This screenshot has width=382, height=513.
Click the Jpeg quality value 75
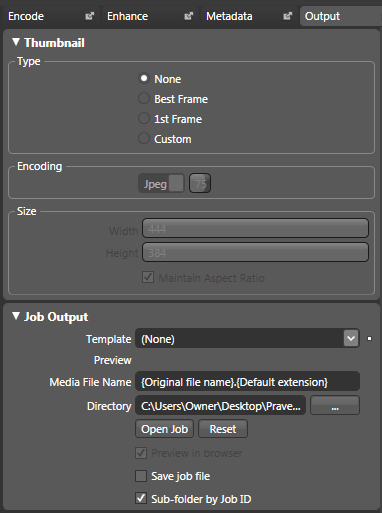click(200, 183)
